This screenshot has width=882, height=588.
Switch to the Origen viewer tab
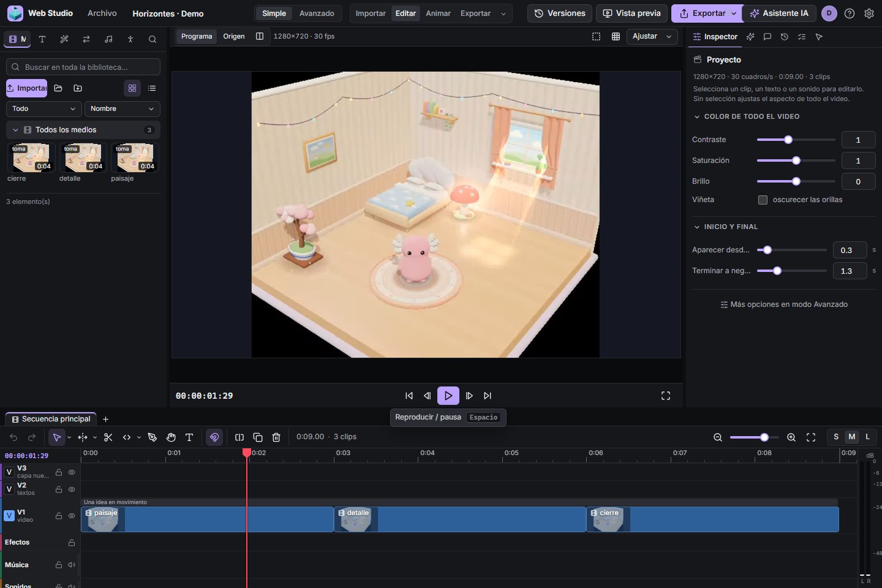pos(234,37)
